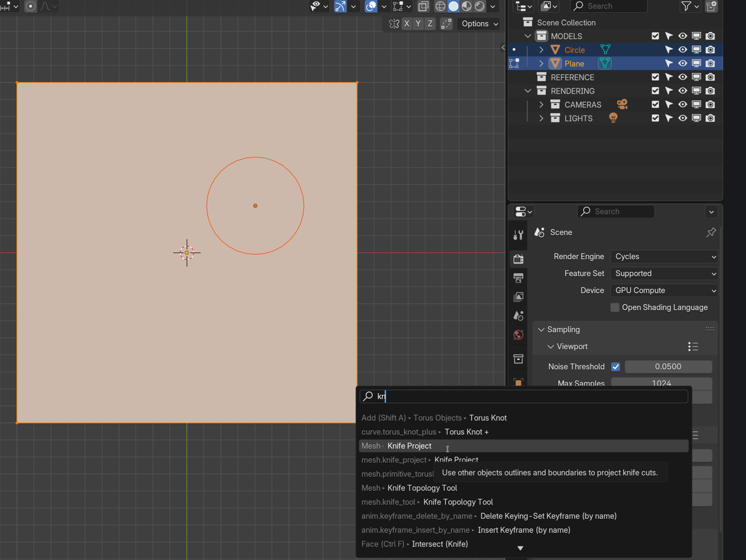This screenshot has width=746, height=560.
Task: Open the Tool properties tab
Action: coord(518,235)
